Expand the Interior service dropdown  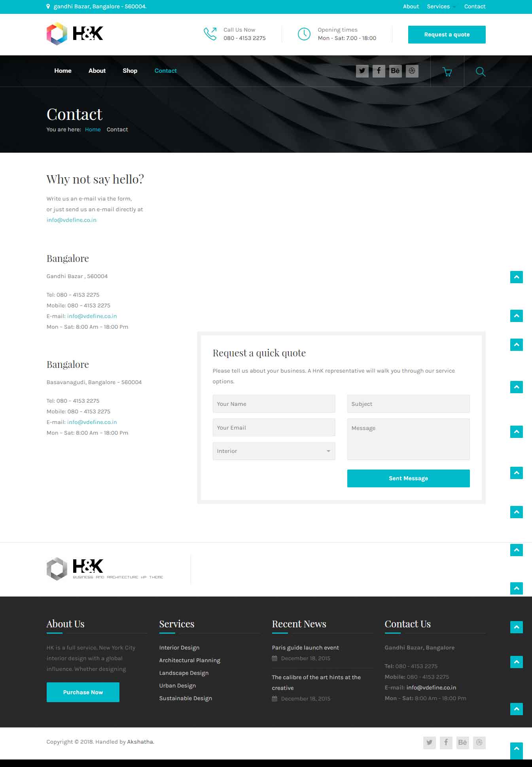point(274,451)
